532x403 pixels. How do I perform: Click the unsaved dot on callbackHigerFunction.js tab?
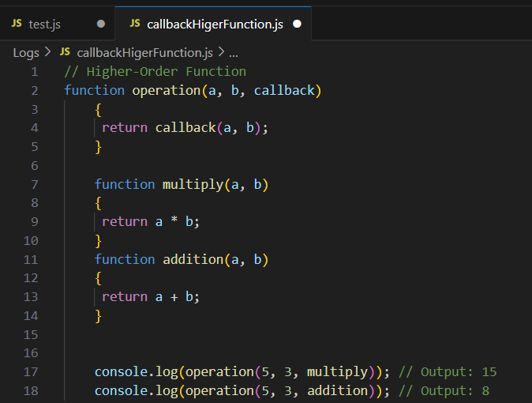point(297,24)
